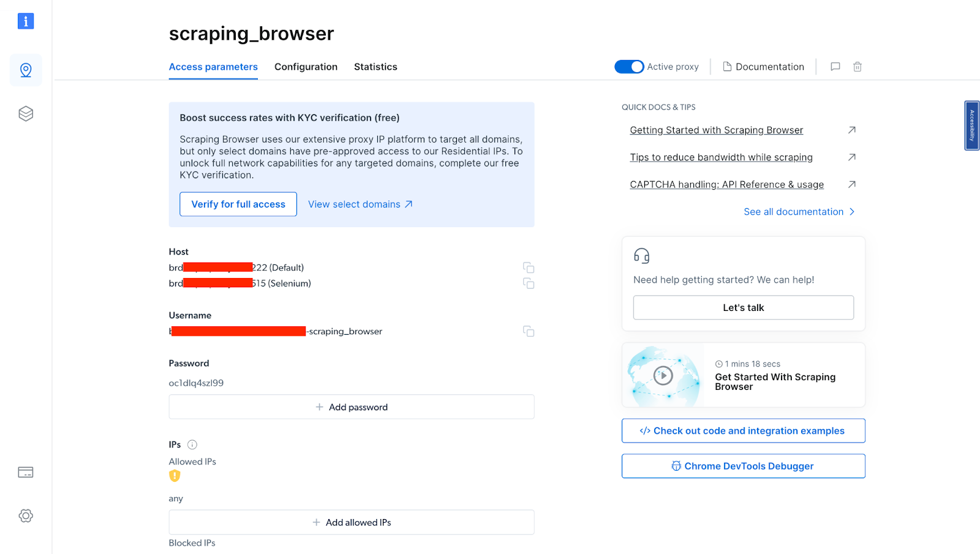Click the 515 (Selenium) host text
The image size is (980, 554).
(x=282, y=283)
